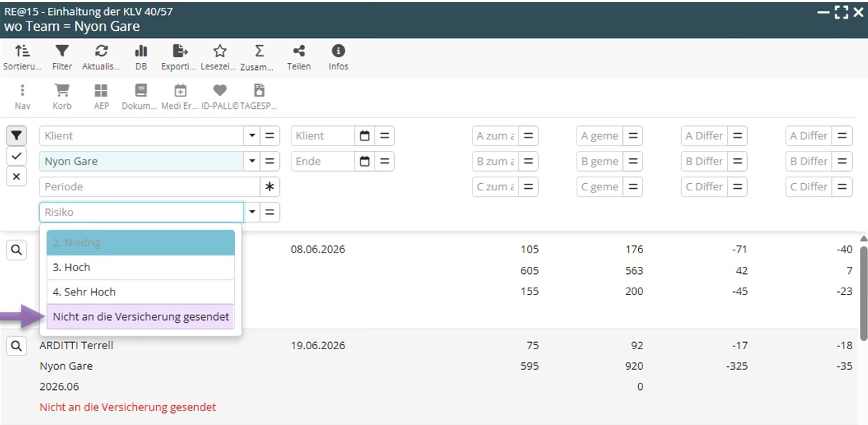This screenshot has width=868, height=425.
Task: Click the Periode filter field
Action: click(150, 187)
